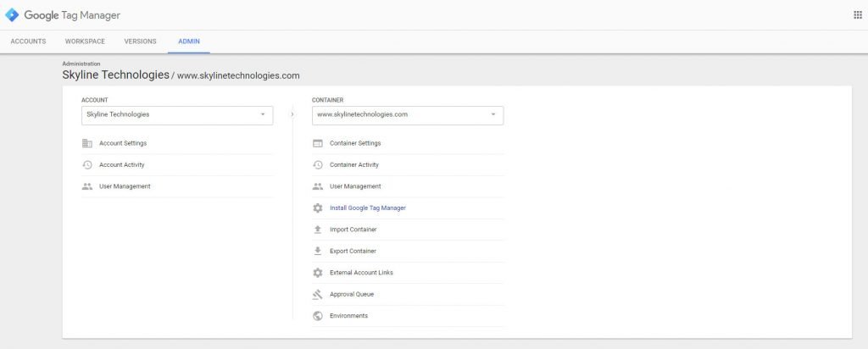868x349 pixels.
Task: Click the Export Container download icon
Action: point(318,251)
